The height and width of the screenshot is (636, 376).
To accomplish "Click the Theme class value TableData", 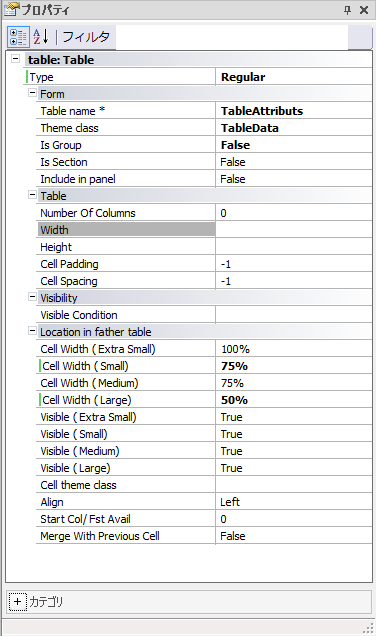I will 294,128.
